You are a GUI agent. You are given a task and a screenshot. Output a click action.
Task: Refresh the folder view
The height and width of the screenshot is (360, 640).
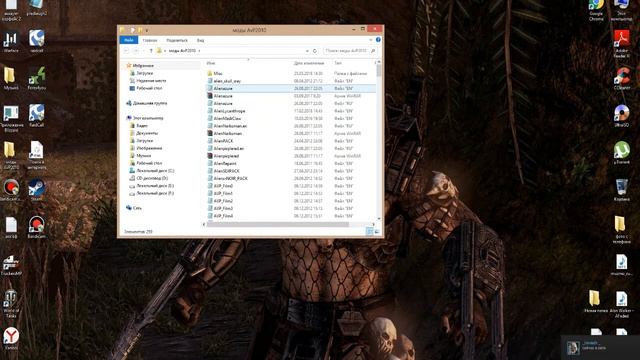pos(315,51)
